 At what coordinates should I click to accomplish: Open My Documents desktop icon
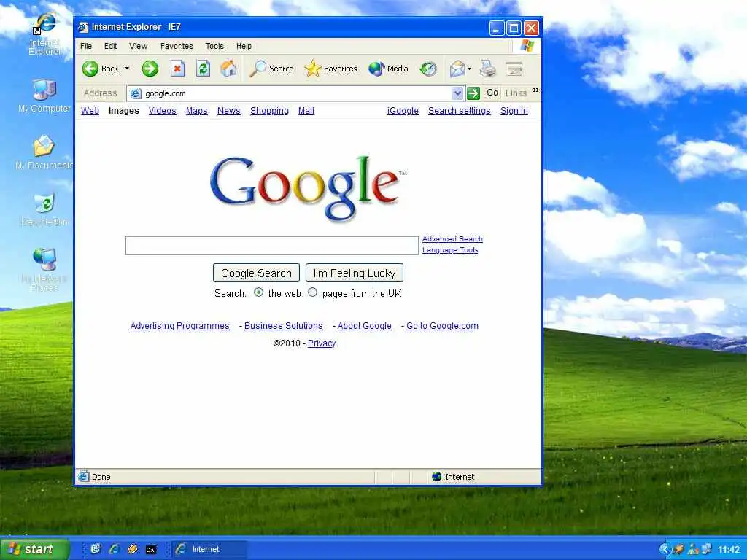click(x=44, y=152)
